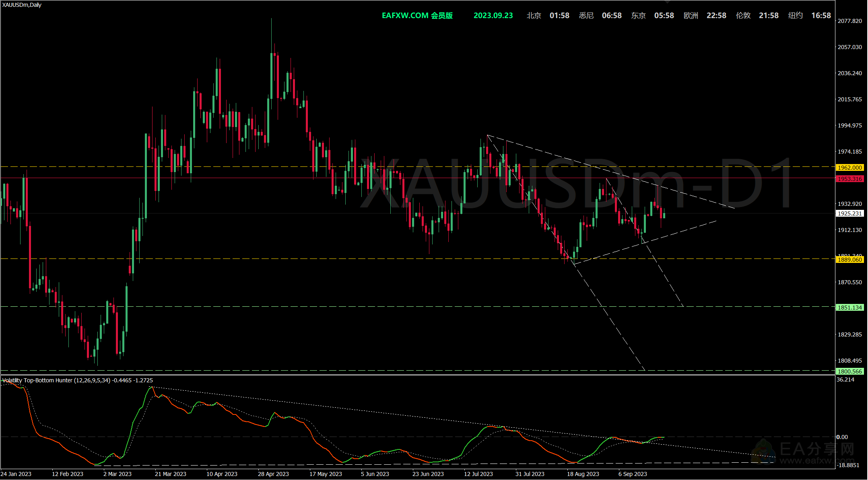The image size is (868, 480).
Task: Click the 2057.030 price scale label
Action: coord(850,47)
